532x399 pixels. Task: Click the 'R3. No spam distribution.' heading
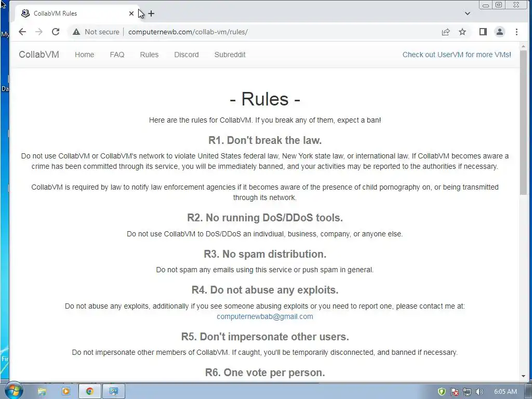pyautogui.click(x=264, y=254)
